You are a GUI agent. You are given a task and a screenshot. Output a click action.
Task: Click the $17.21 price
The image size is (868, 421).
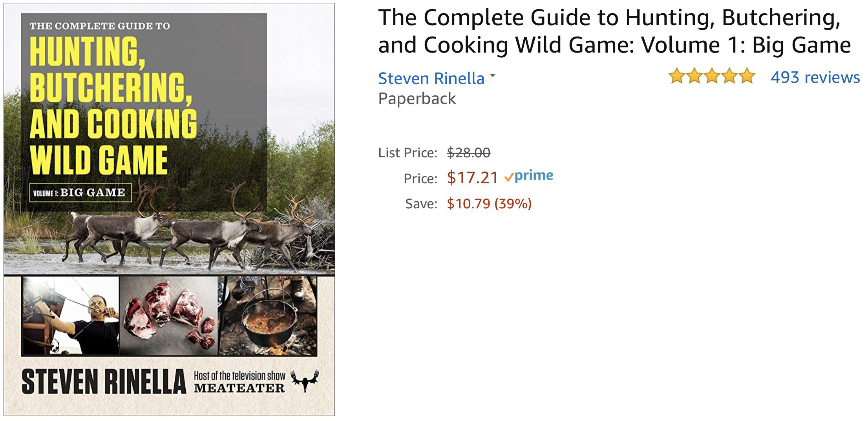(472, 178)
